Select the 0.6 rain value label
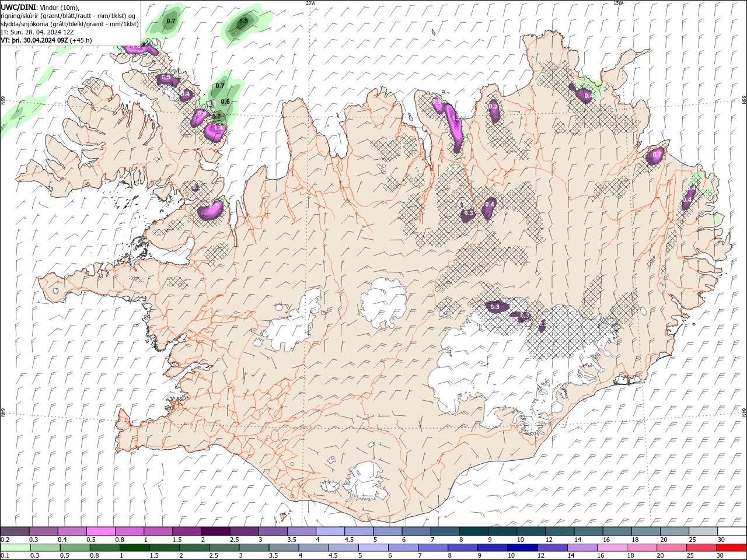This screenshot has width=747, height=560. click(x=225, y=101)
